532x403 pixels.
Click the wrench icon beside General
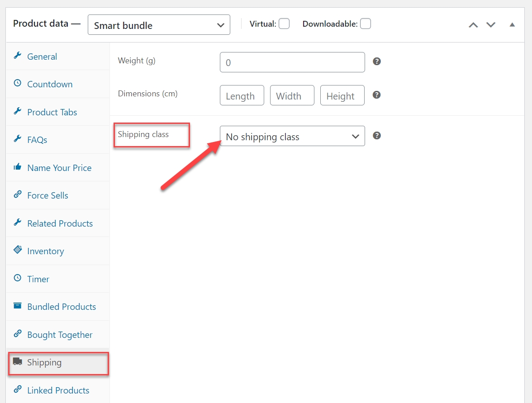pos(18,56)
